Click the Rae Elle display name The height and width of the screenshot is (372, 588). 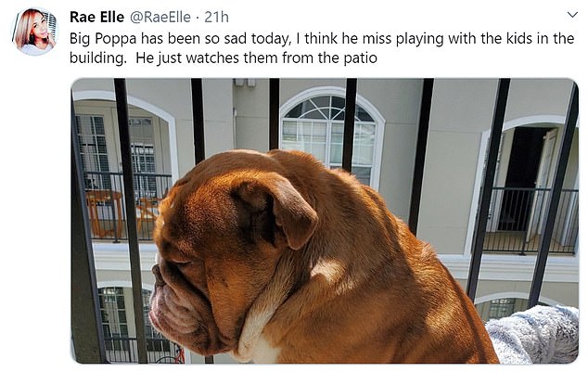(x=96, y=17)
